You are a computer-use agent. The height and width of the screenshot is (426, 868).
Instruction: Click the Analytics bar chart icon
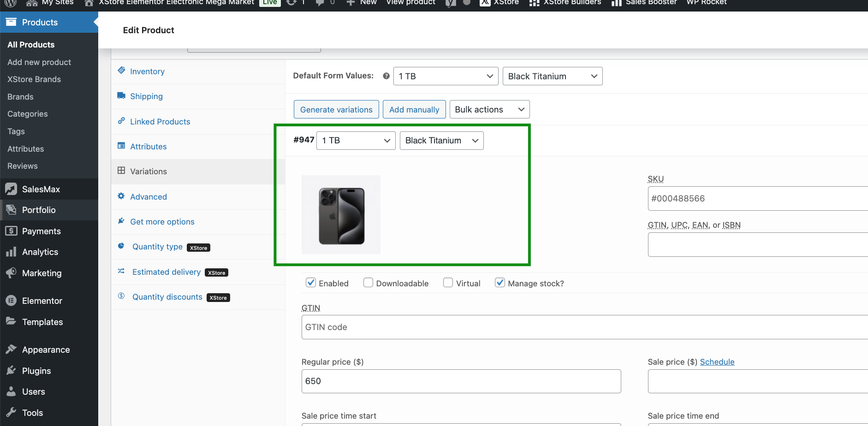point(11,252)
